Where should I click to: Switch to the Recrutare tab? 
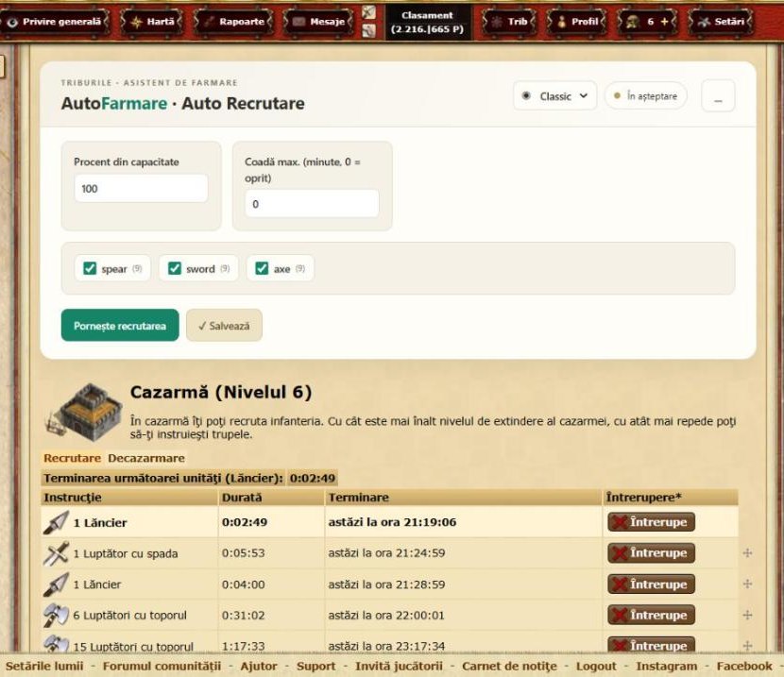(x=73, y=458)
